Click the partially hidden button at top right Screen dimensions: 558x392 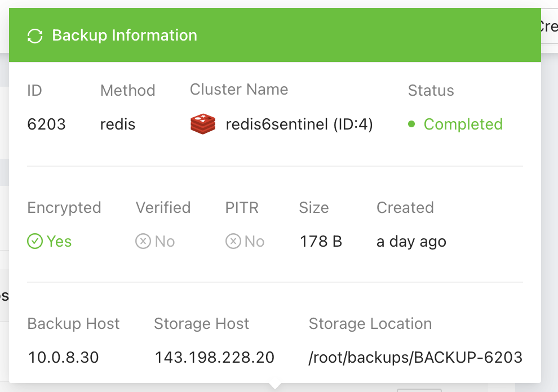[x=548, y=26]
